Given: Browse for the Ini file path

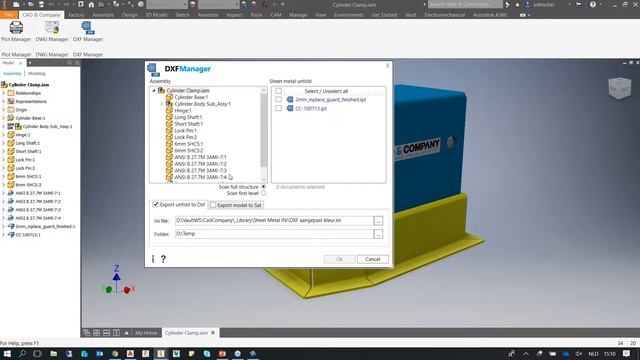Looking at the screenshot, I should 378,220.
